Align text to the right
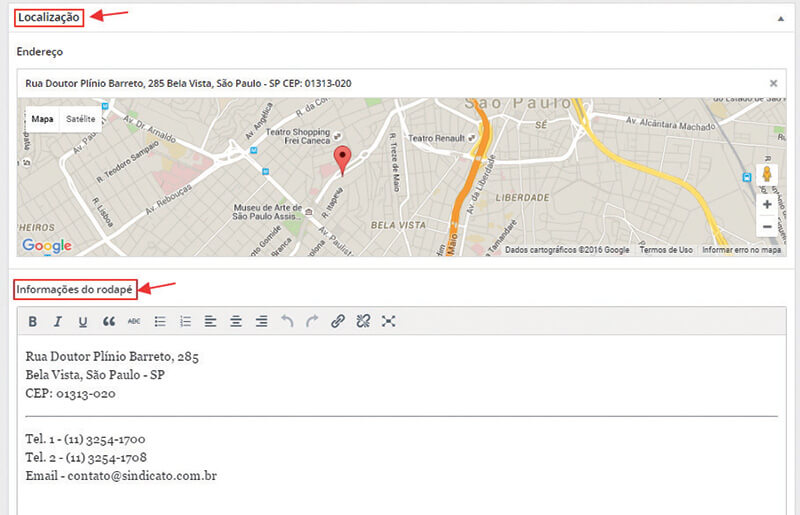Image resolution: width=800 pixels, height=515 pixels. [262, 321]
